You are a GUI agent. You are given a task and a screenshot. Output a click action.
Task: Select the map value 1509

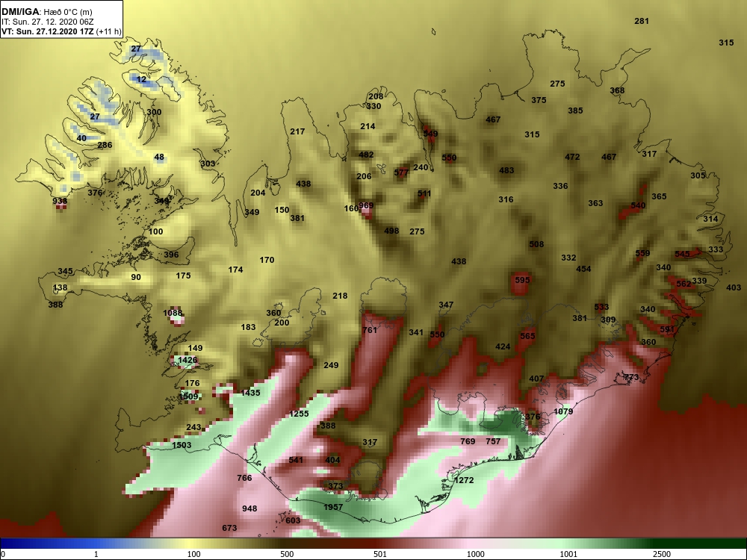pos(189,396)
